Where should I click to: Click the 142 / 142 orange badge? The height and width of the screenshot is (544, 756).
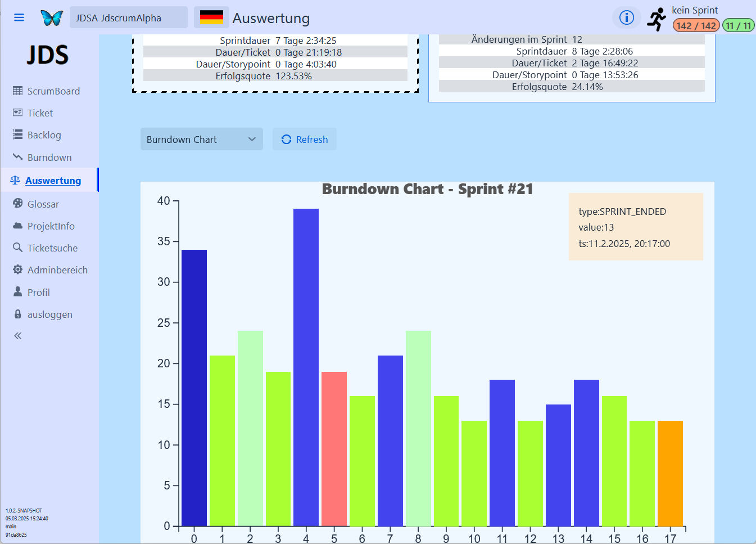coord(696,25)
